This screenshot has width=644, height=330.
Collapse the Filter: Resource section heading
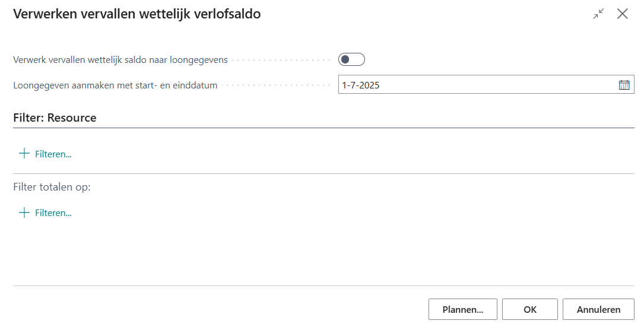click(x=55, y=118)
